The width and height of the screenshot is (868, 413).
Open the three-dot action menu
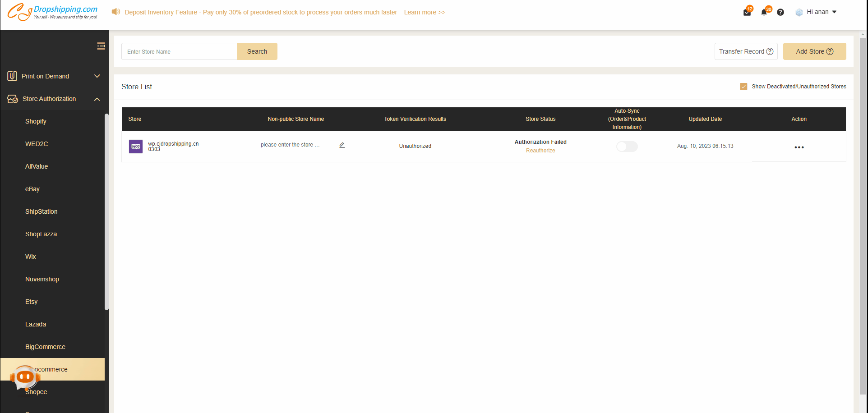(x=799, y=147)
